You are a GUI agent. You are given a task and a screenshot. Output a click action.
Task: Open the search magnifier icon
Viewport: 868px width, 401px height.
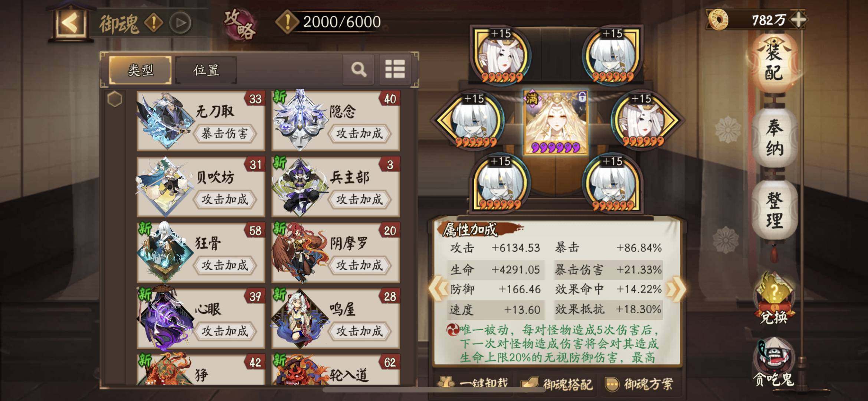pos(358,69)
